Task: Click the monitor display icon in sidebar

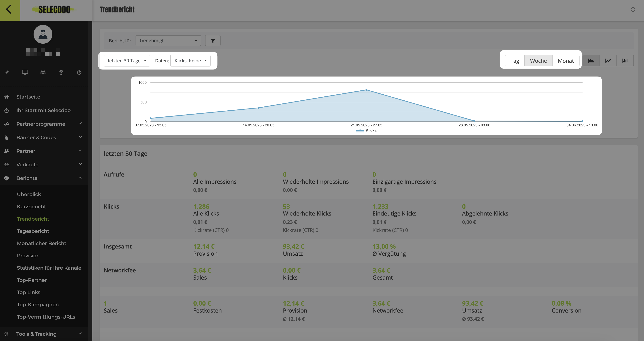Action: (25, 72)
